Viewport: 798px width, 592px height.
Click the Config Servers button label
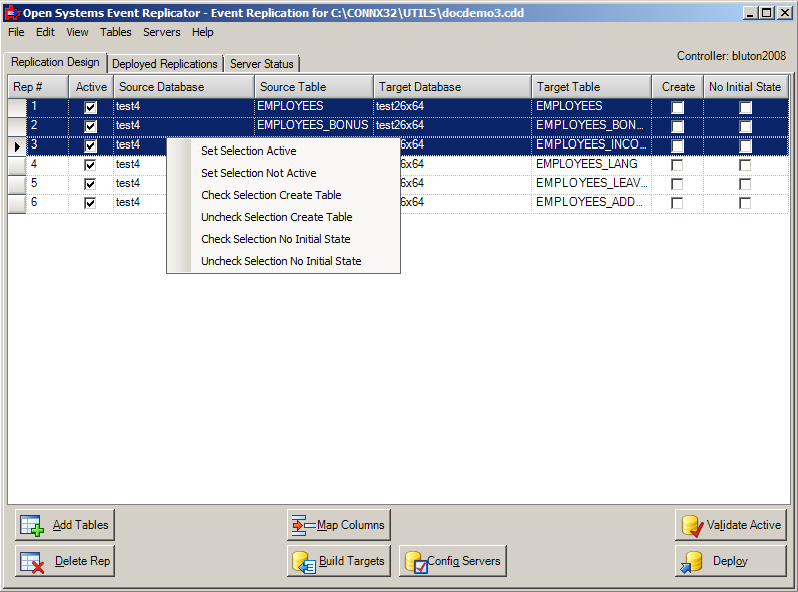tap(464, 561)
